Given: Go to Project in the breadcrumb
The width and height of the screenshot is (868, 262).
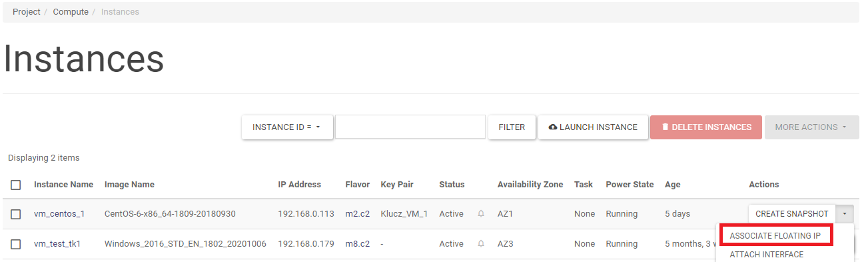Looking at the screenshot, I should point(27,12).
